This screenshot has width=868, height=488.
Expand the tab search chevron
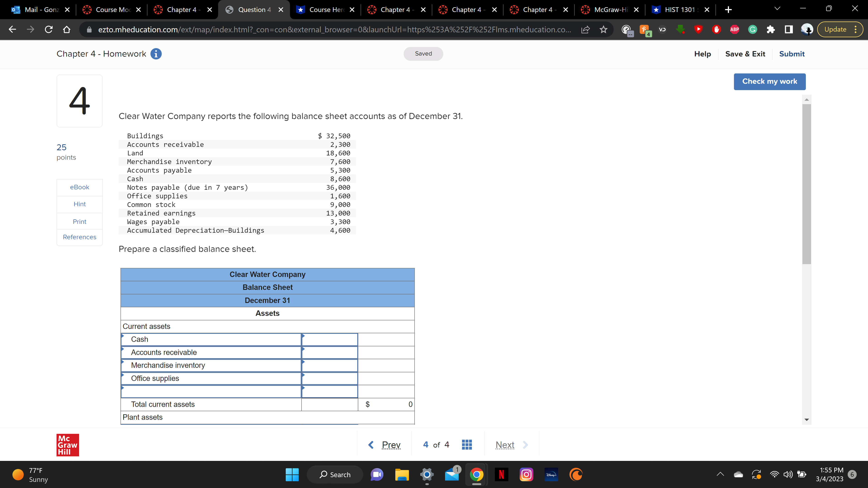point(777,9)
